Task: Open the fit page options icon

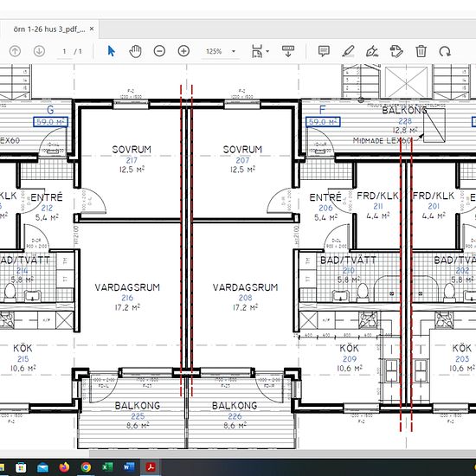Action: pos(257,51)
